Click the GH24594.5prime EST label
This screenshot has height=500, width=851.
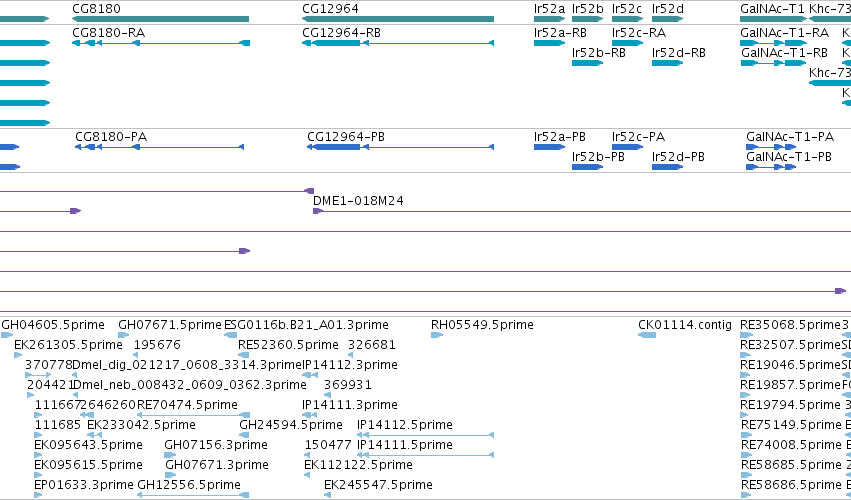291,425
